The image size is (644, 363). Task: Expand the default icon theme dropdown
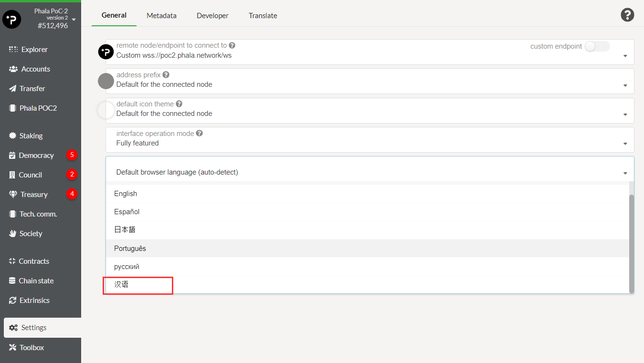(625, 115)
